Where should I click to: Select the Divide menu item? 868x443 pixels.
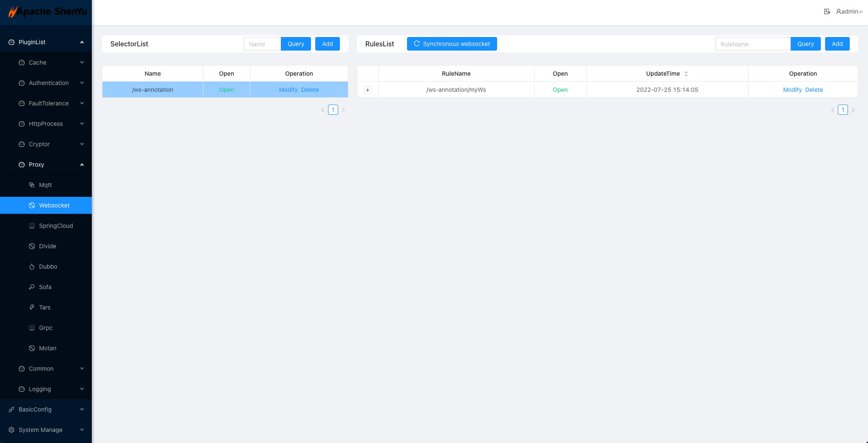[48, 246]
